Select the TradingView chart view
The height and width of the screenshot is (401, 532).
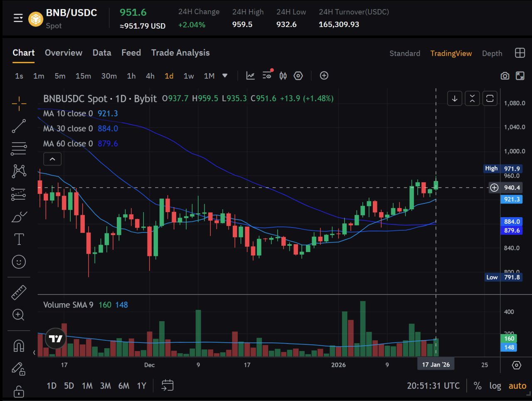coord(451,53)
